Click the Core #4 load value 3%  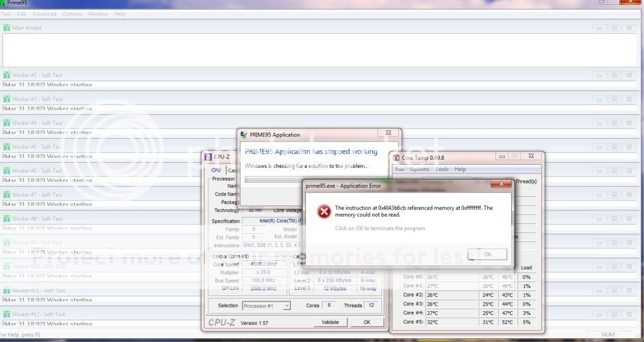(526, 313)
